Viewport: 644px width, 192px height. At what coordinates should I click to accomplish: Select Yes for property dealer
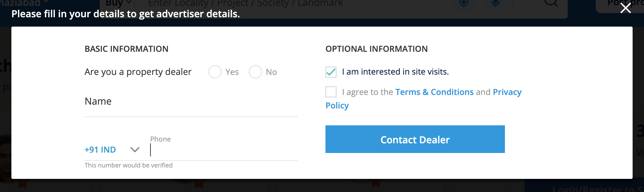(x=215, y=72)
